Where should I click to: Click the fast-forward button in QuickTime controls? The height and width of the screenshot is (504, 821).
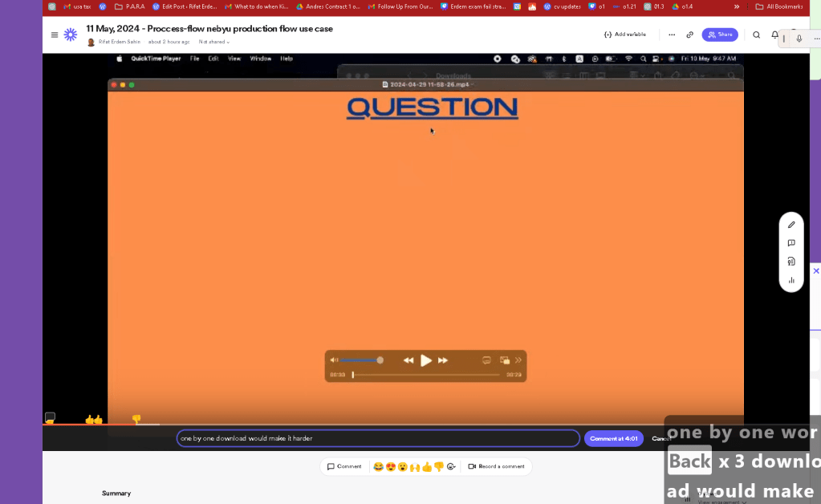443,360
